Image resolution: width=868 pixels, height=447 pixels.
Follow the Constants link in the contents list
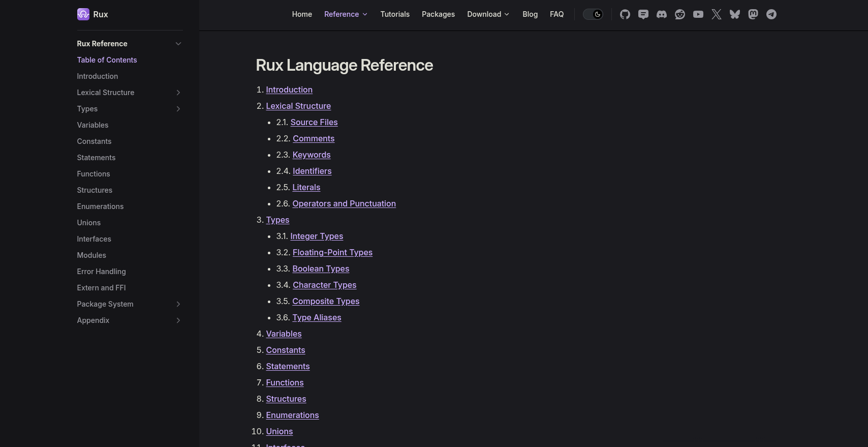click(x=286, y=350)
